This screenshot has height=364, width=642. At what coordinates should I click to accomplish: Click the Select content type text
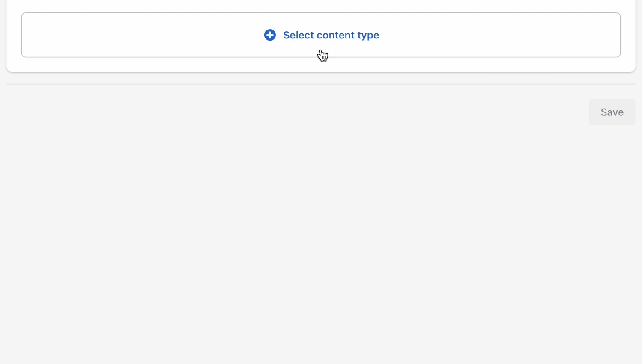coord(331,35)
